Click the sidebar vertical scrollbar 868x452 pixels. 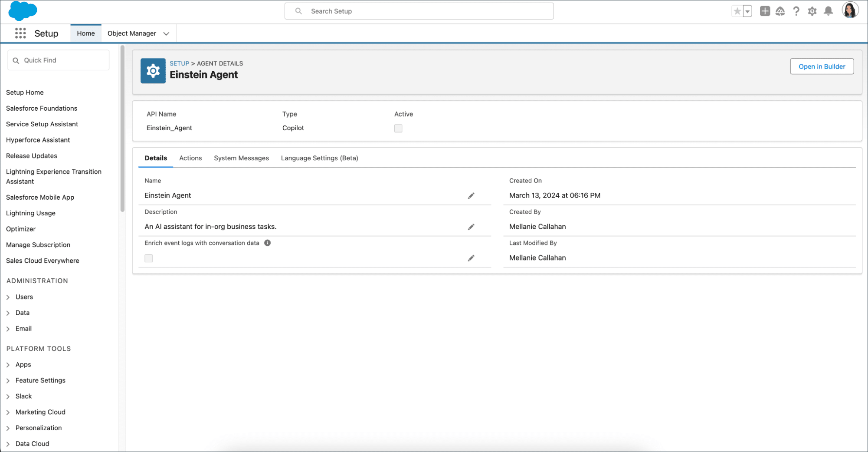[x=122, y=129]
